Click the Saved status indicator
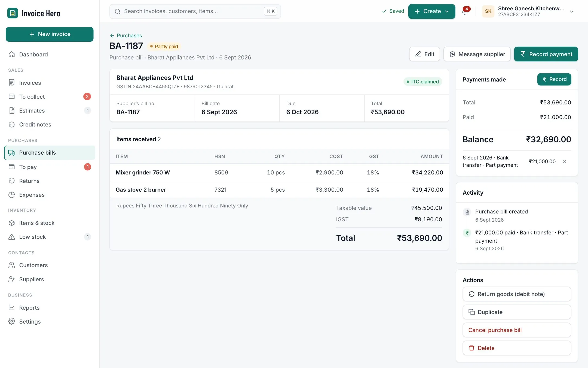The height and width of the screenshot is (368, 588). point(393,11)
